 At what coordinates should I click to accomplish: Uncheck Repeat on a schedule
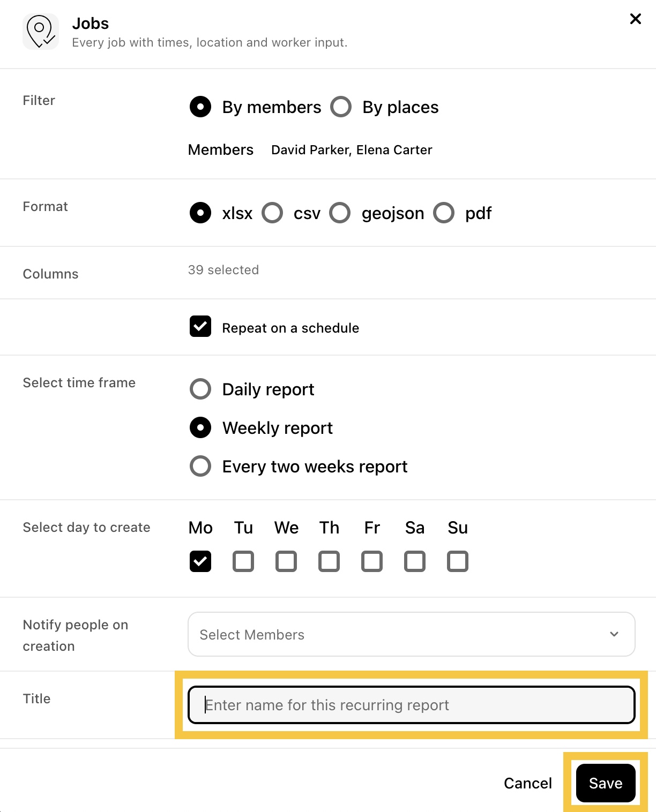(200, 326)
